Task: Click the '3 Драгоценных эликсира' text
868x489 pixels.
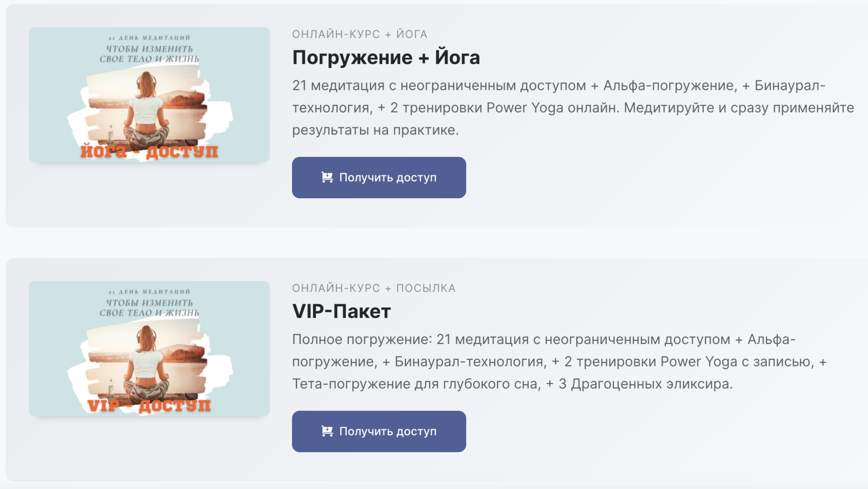Action: (645, 384)
